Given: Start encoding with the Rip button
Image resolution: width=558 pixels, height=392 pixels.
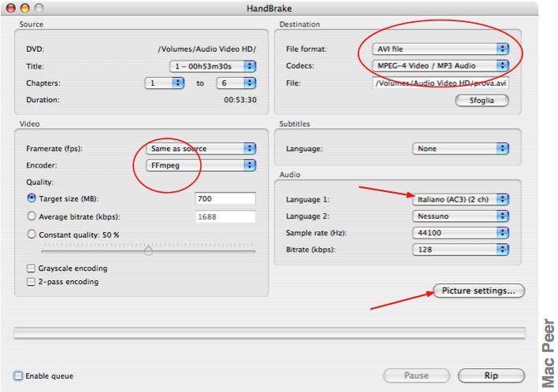Looking at the screenshot, I should coord(491,375).
